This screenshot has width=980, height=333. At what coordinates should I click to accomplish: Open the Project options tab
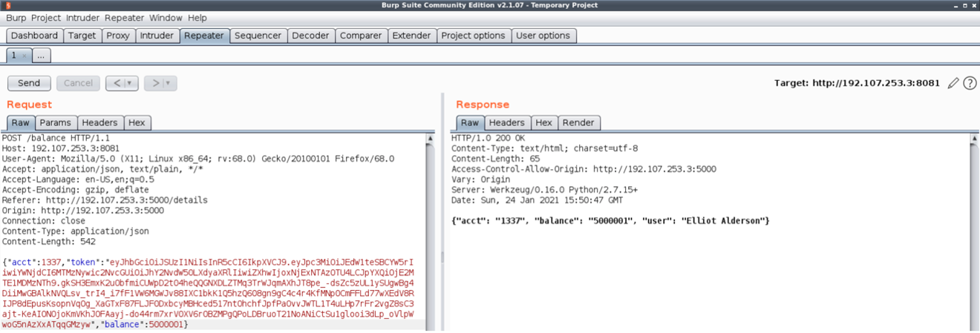pos(473,36)
